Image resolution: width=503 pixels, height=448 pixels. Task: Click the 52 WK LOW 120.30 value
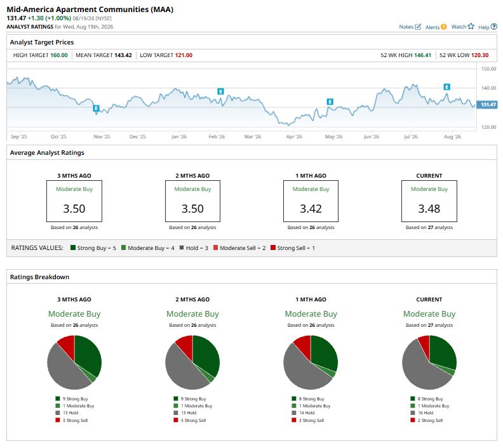pos(480,55)
